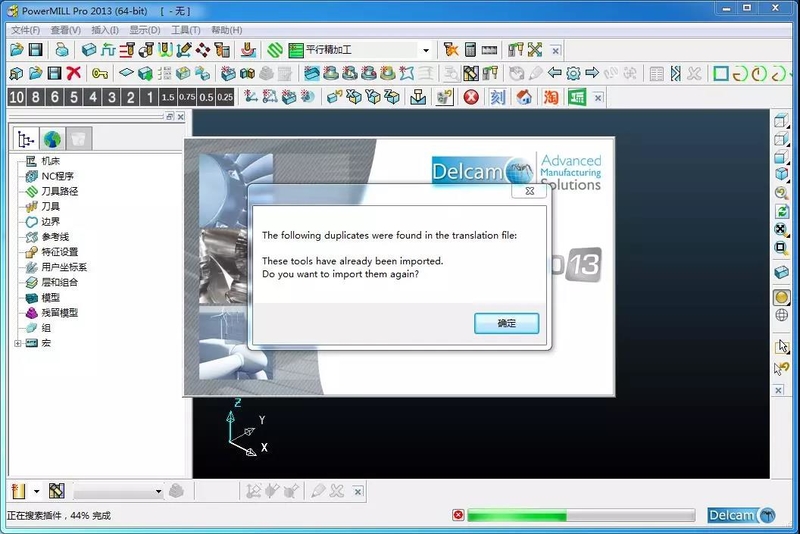Click the calculator icon in main toolbar
This screenshot has height=534, width=800.
(470, 49)
